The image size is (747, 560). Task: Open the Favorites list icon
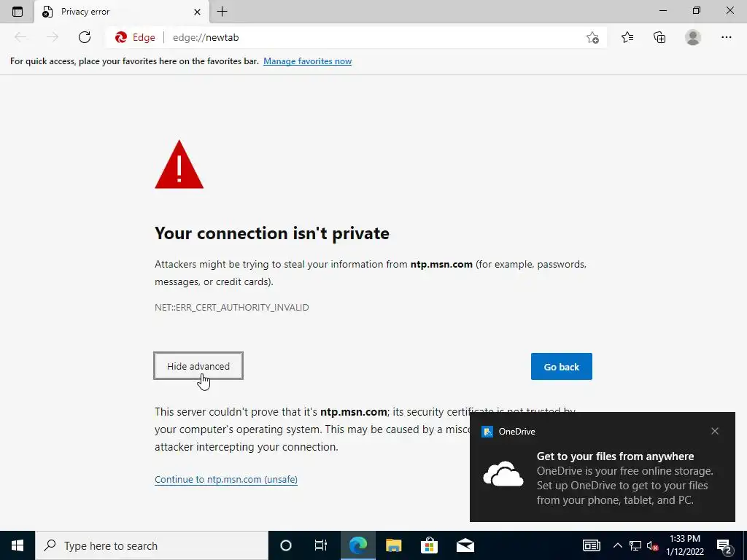[627, 37]
